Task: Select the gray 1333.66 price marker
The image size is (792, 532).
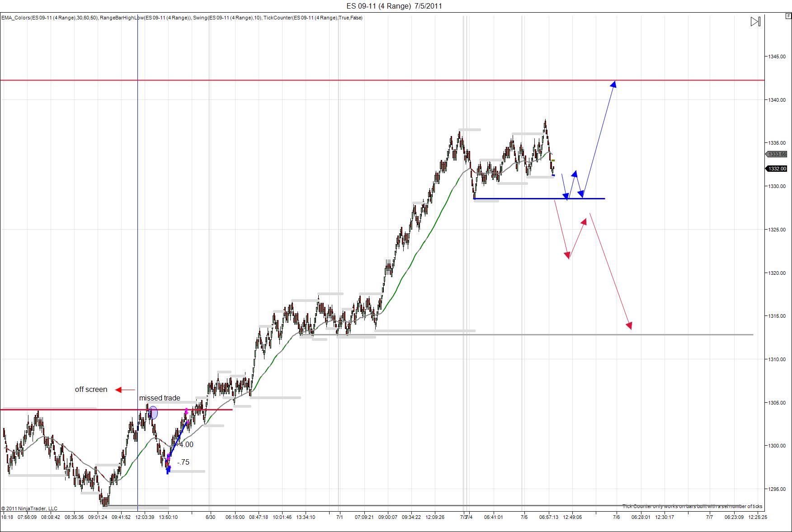Action: point(777,154)
